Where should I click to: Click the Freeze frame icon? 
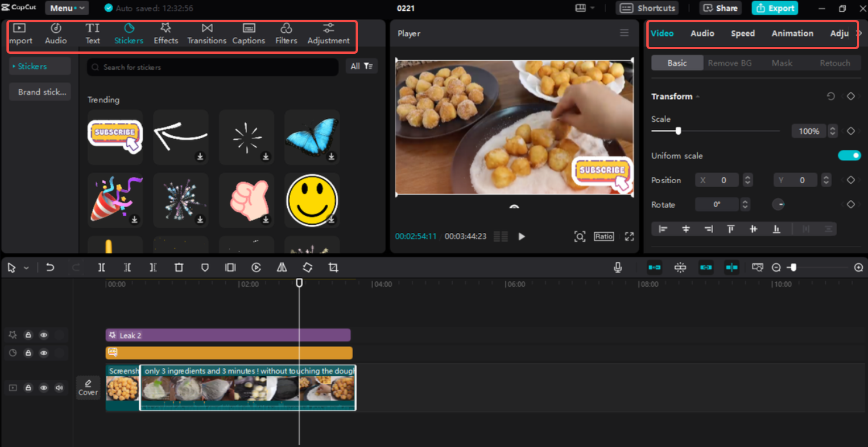(230, 267)
